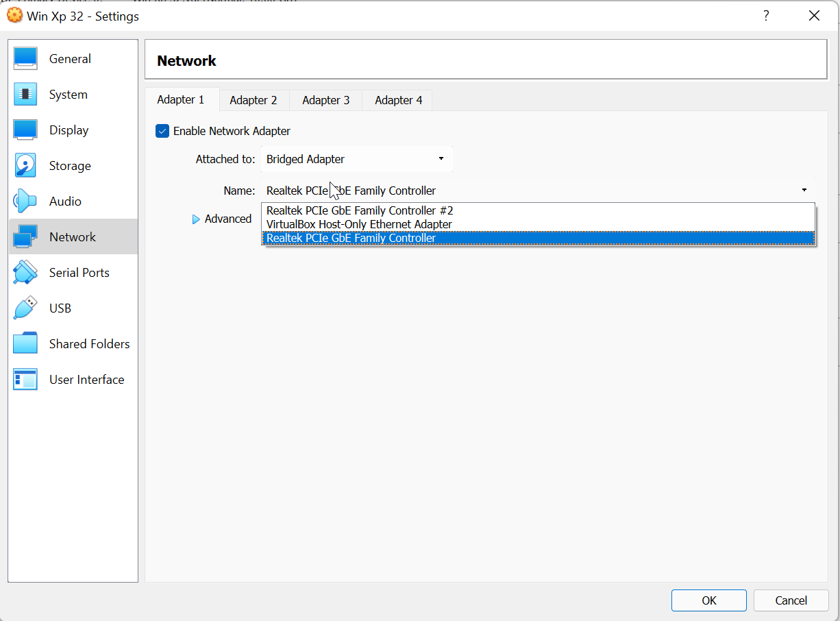Open the Shared Folders settings category
This screenshot has height=621, width=840.
pyautogui.click(x=73, y=344)
